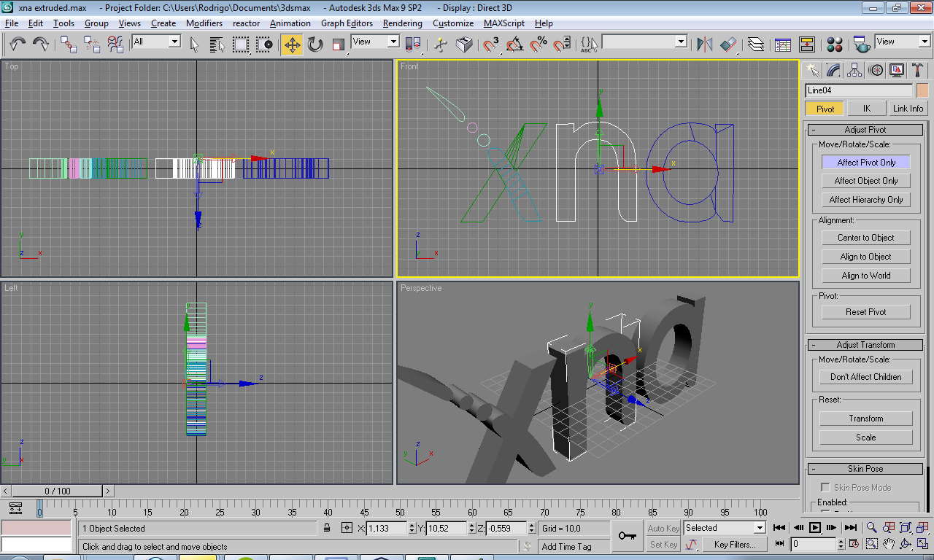Click the Play Animation button
This screenshot has width=934, height=560.
(815, 527)
